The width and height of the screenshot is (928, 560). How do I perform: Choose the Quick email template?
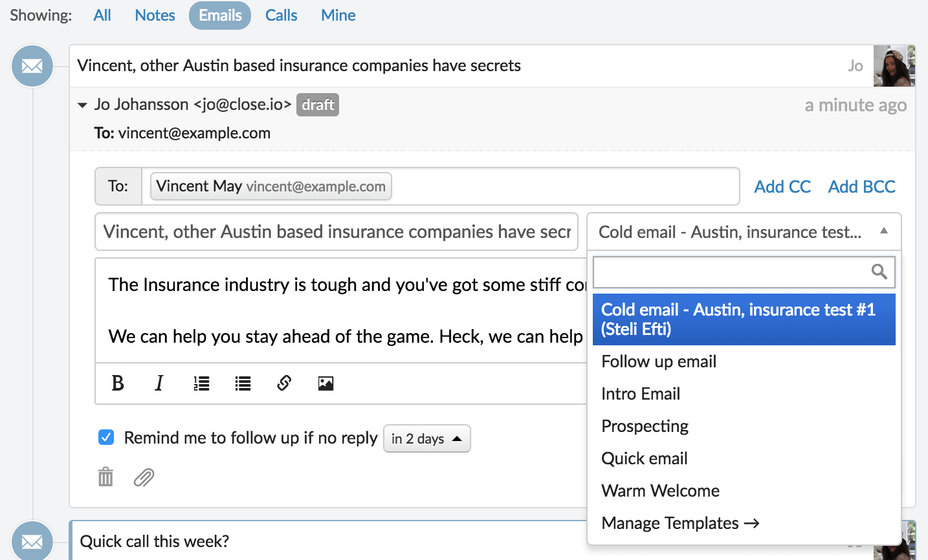point(744,458)
